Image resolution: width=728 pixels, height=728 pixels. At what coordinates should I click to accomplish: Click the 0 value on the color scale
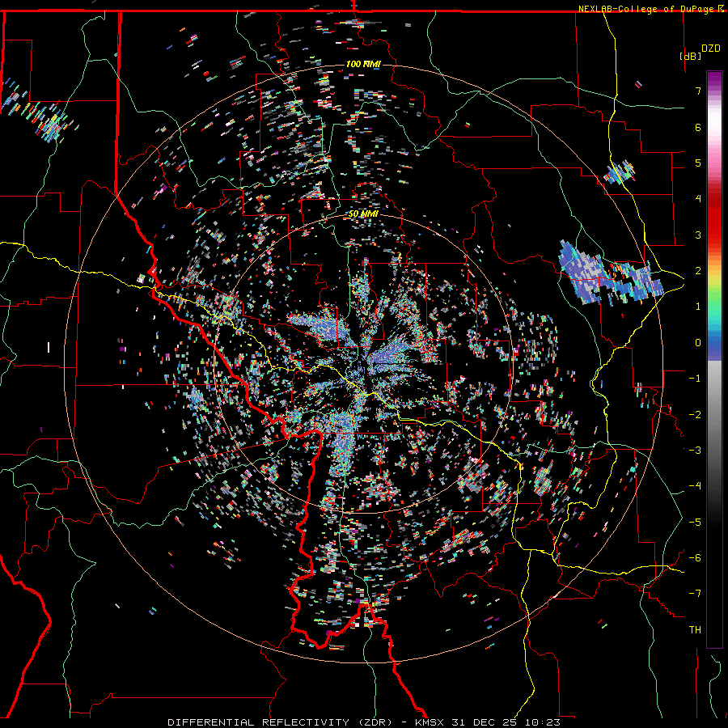pyautogui.click(x=698, y=343)
